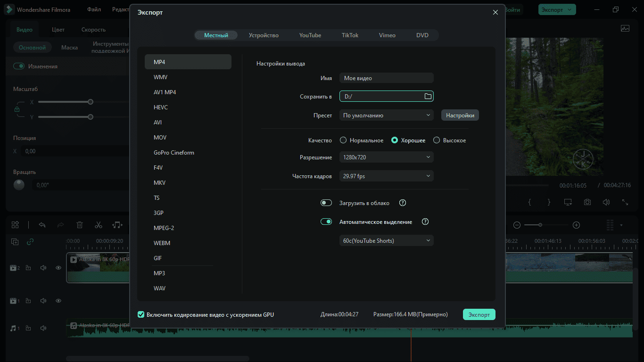Open the 29.97 fps frame rate dropdown

pyautogui.click(x=387, y=176)
